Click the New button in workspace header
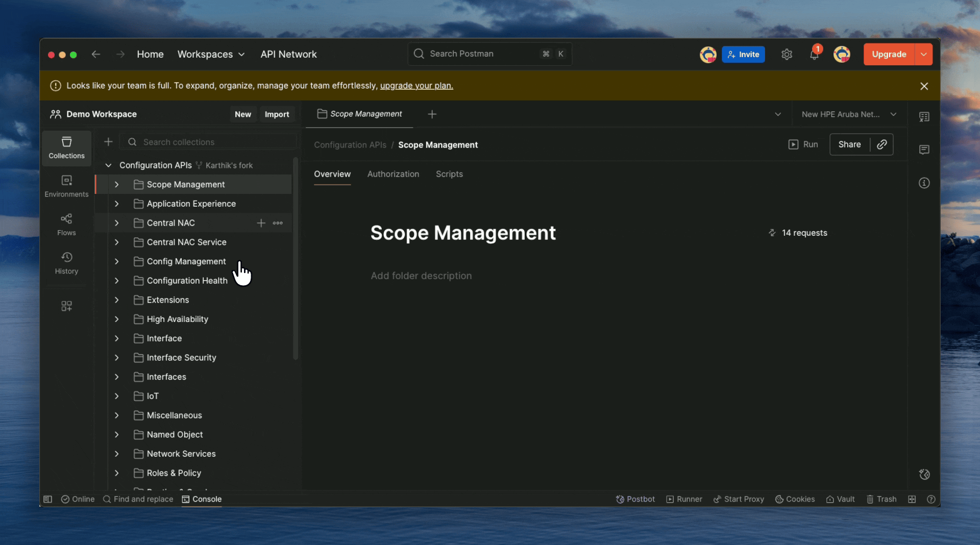Screen dimensions: 980x545 click(243, 114)
